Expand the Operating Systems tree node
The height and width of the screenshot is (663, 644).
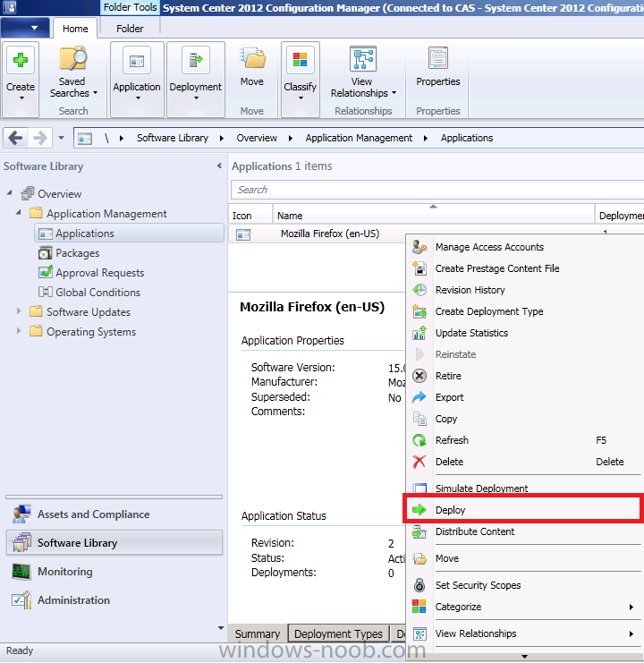pos(18,331)
